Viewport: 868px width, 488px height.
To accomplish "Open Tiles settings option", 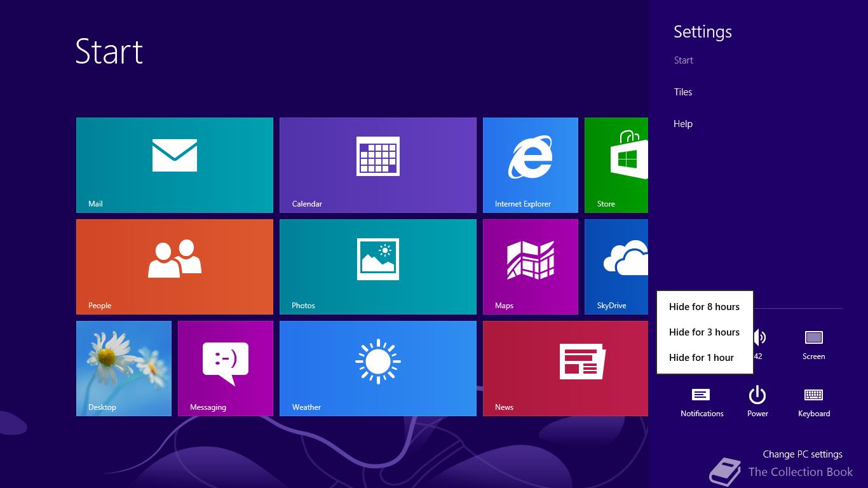I will coord(683,92).
